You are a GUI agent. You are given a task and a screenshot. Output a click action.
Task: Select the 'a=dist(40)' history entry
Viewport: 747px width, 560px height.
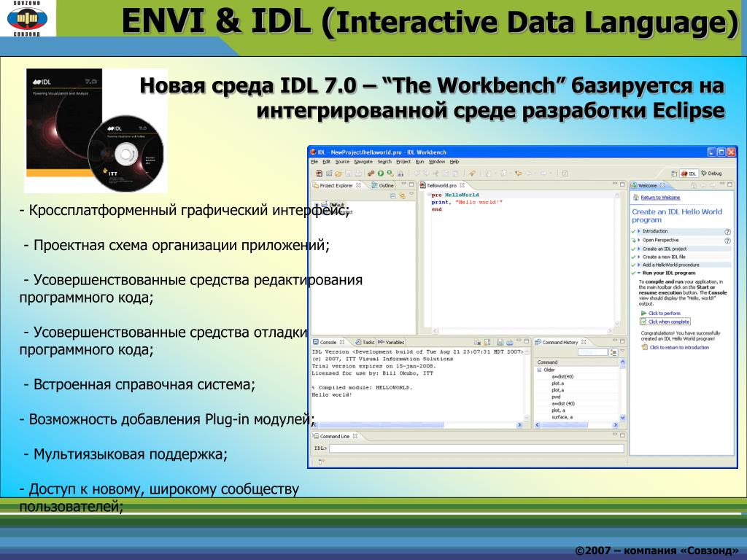(x=562, y=377)
